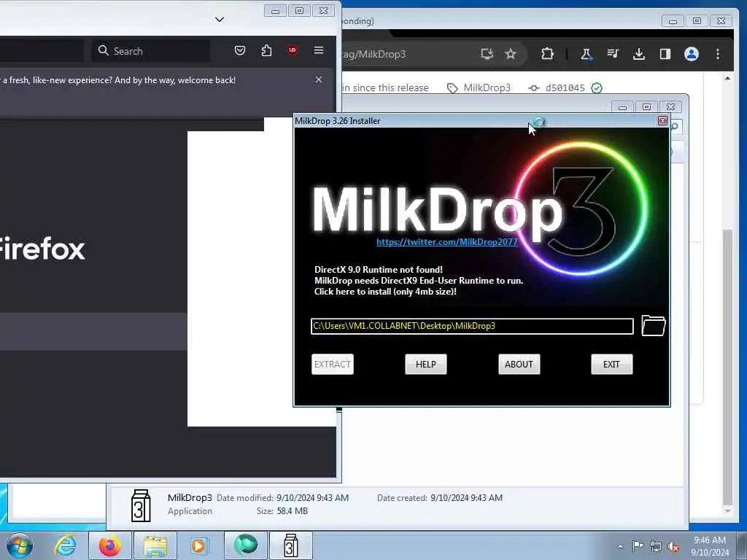
Task: Open Chrome Labs flask icon
Action: [x=586, y=54]
